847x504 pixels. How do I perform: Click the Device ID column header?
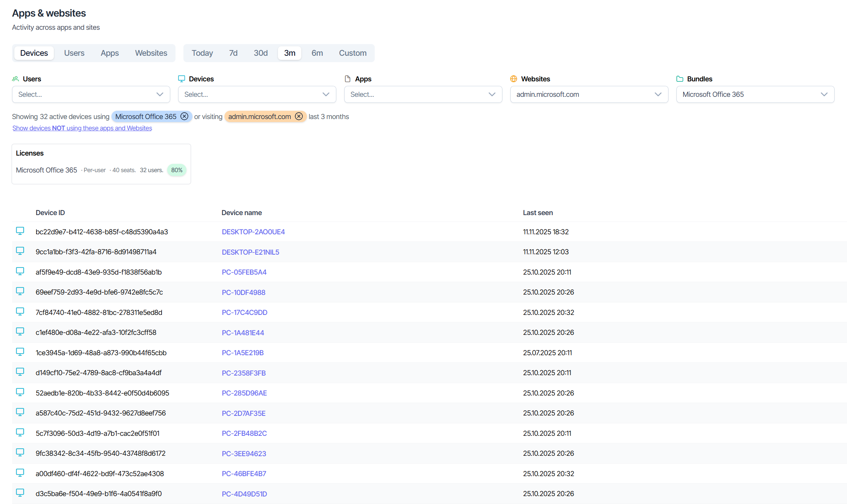pos(50,212)
